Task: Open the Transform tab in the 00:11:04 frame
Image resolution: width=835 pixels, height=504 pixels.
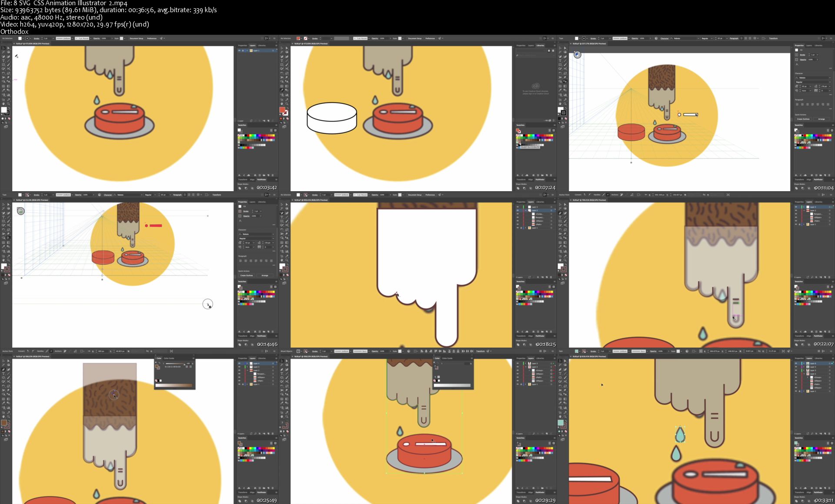Action: coord(799,179)
